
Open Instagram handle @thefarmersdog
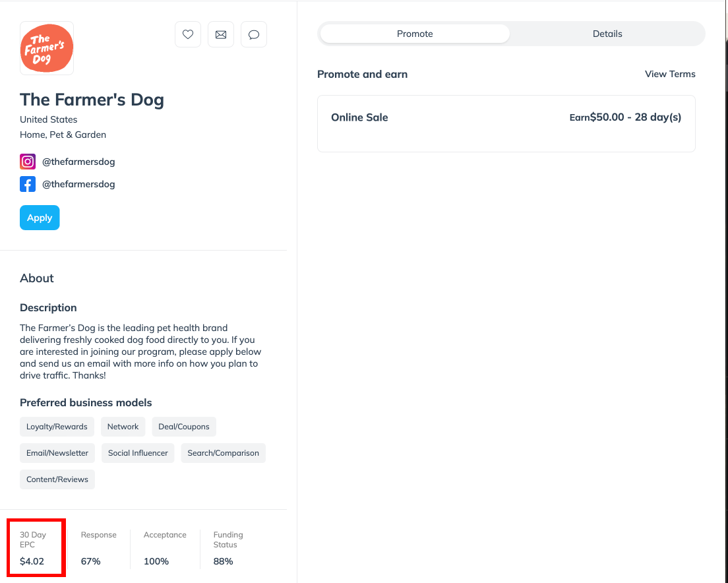tap(78, 162)
